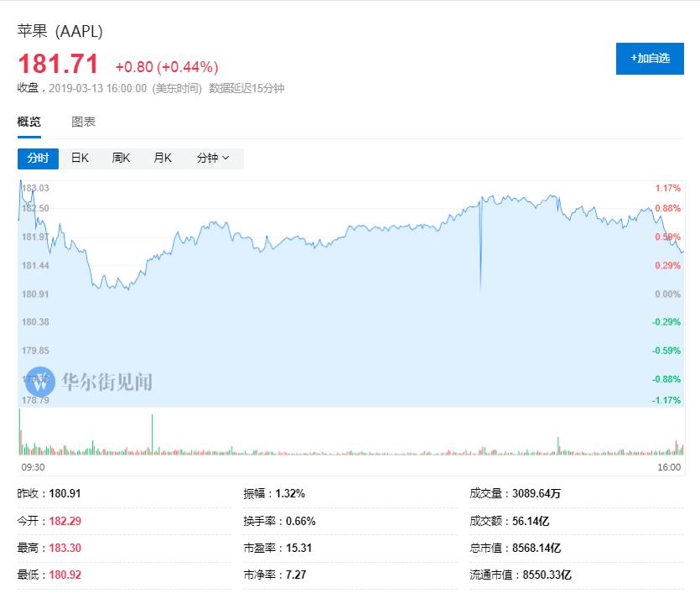Screen dimensions: 700x593
Task: Click the +加自选 button
Action: click(x=650, y=59)
